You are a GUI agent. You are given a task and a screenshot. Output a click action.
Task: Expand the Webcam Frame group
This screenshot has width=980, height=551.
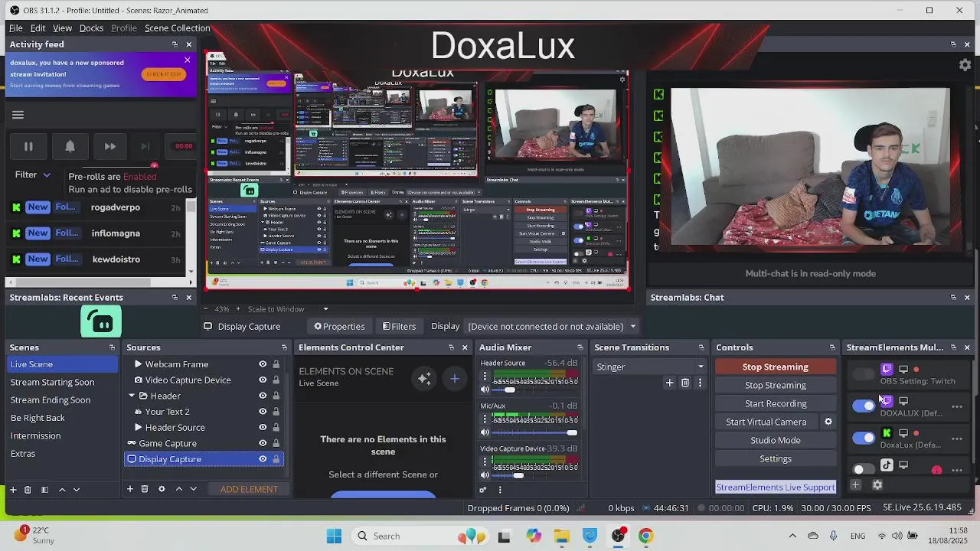click(x=138, y=364)
